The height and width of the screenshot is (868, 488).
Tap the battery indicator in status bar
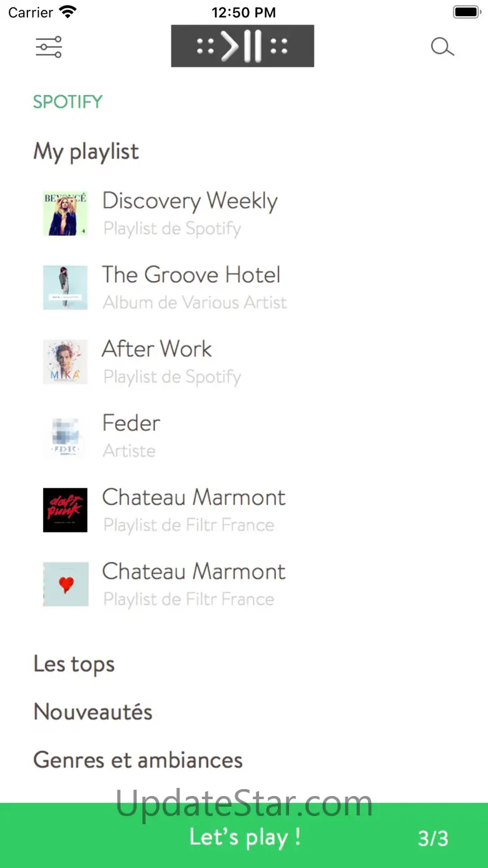click(x=466, y=12)
